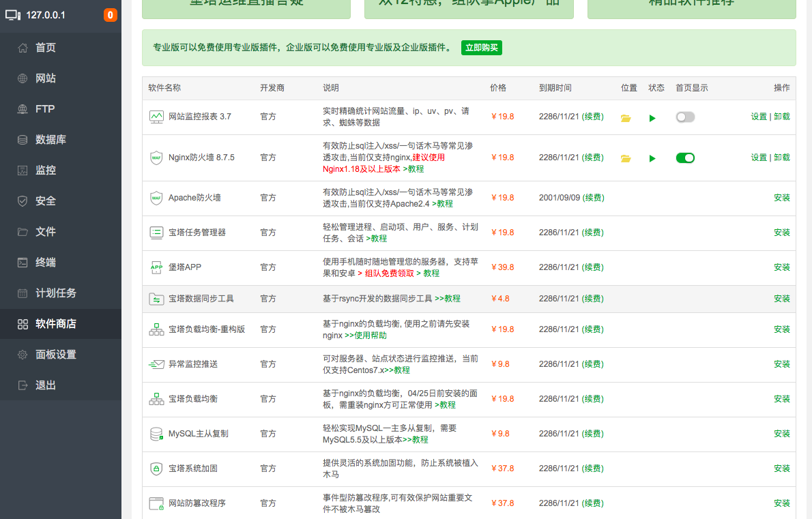Click the 网站防篡改程序 window lock icon

[156, 503]
